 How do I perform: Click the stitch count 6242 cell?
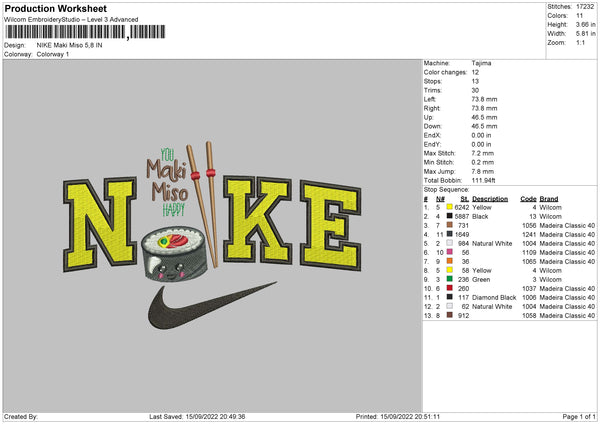[x=462, y=207]
